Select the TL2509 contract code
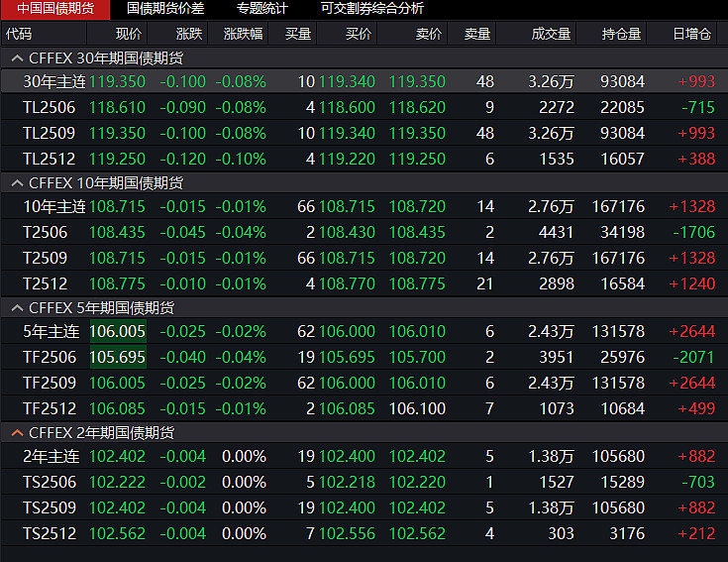The image size is (728, 562). [x=50, y=133]
